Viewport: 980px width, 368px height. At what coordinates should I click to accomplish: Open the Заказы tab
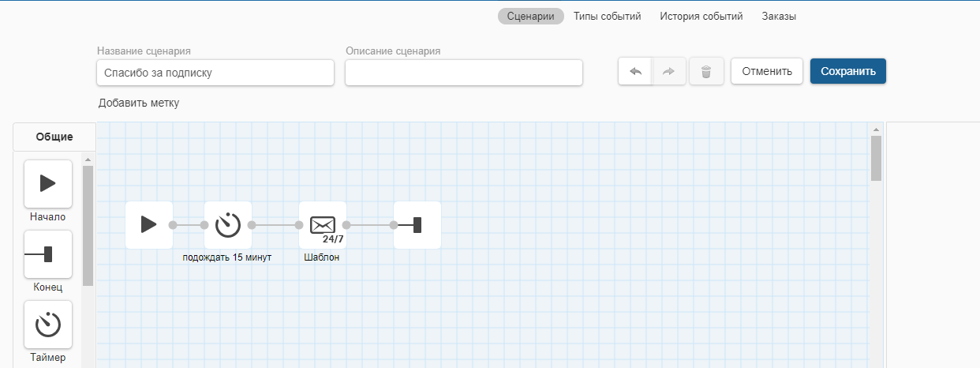coord(779,17)
